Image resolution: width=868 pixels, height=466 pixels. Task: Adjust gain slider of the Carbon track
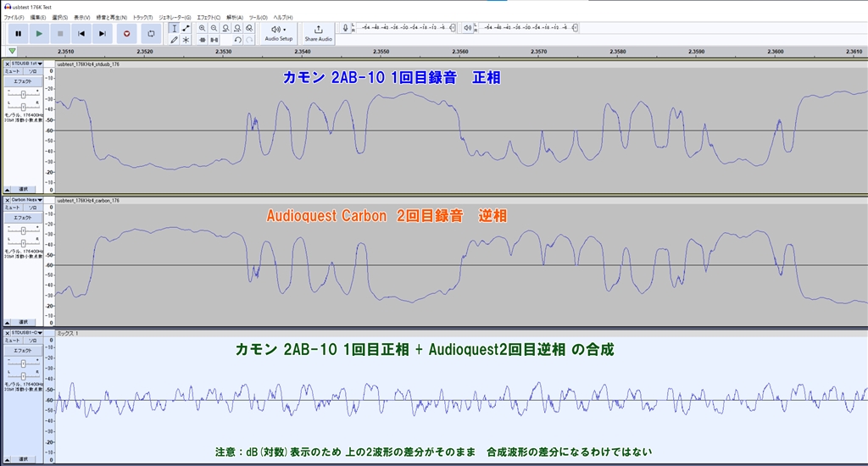pos(23,230)
